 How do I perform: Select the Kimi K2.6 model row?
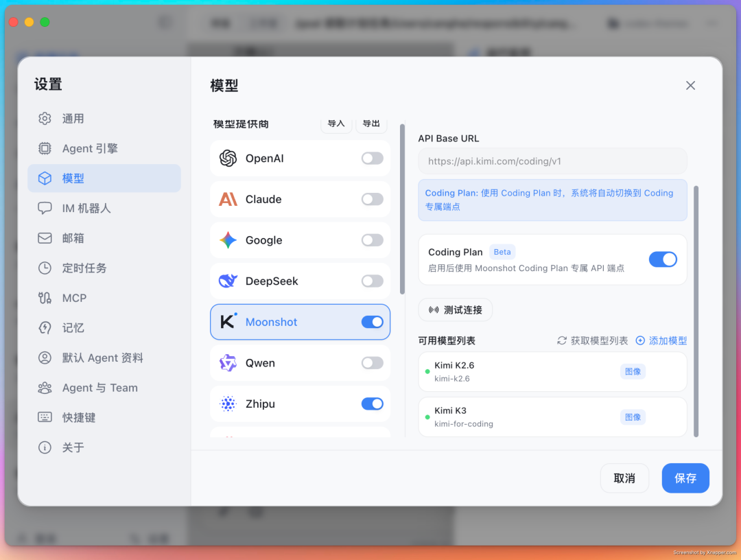(x=552, y=371)
